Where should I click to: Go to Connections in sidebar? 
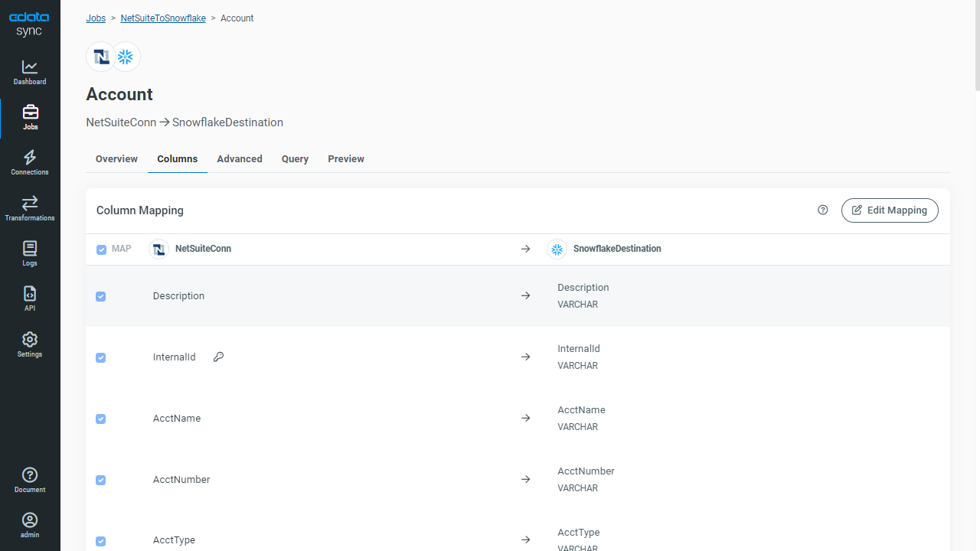pyautogui.click(x=30, y=163)
